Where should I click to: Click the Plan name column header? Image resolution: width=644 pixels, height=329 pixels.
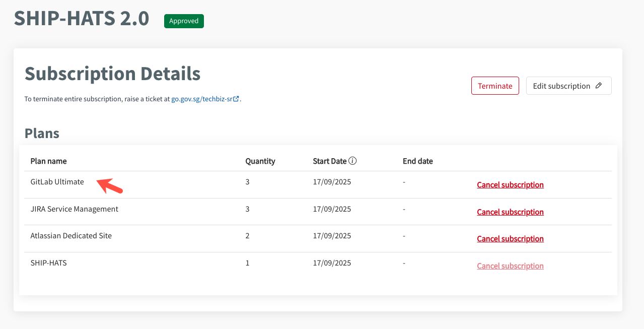click(x=48, y=161)
